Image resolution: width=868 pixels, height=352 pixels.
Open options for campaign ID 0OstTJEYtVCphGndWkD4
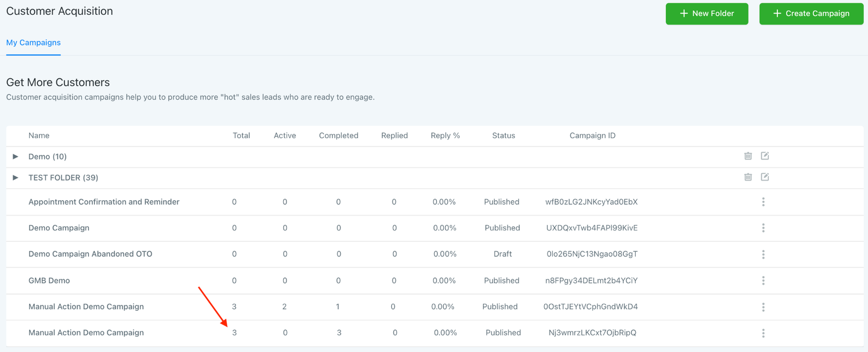pos(763,307)
